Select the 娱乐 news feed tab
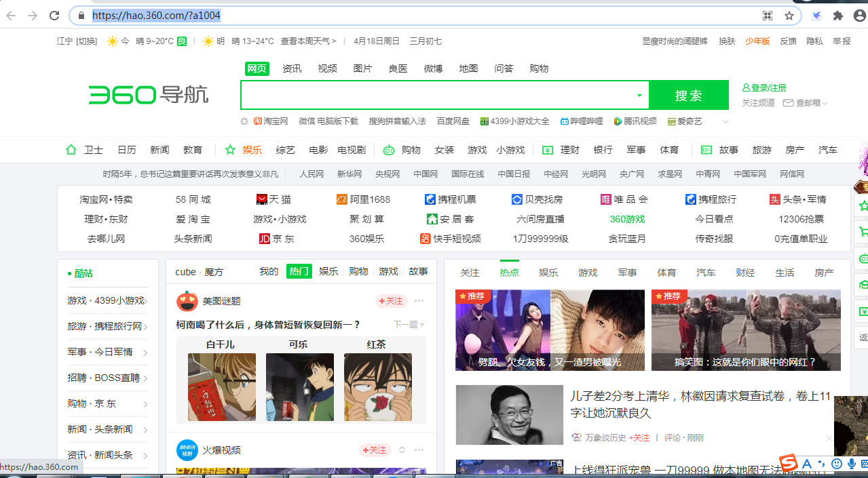Screen dimensions: 868x478 pyautogui.click(x=548, y=273)
